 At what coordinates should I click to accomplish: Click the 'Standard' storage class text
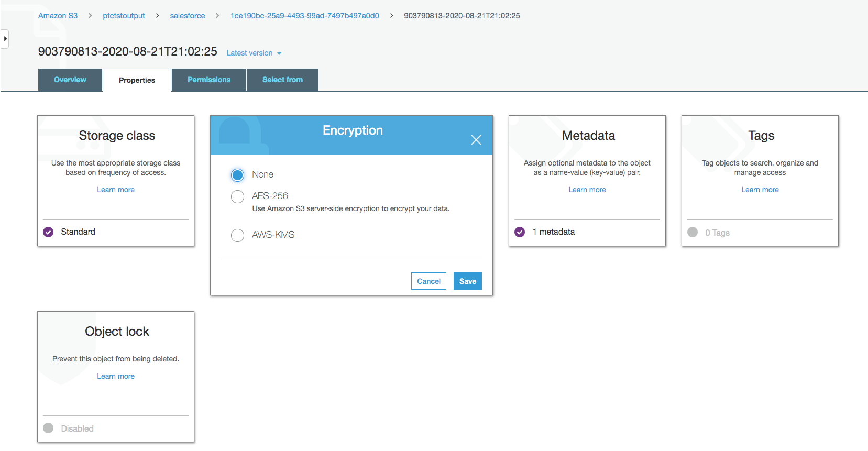[x=78, y=232]
